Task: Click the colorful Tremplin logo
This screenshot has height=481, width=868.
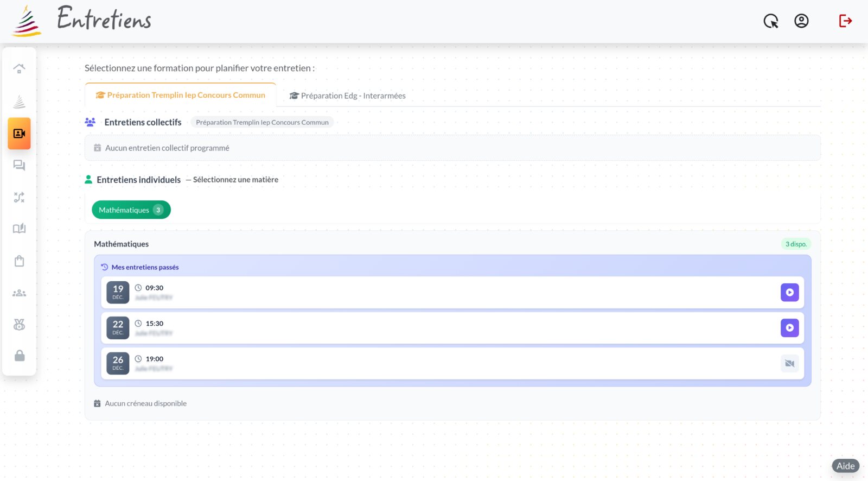Action: [x=27, y=21]
